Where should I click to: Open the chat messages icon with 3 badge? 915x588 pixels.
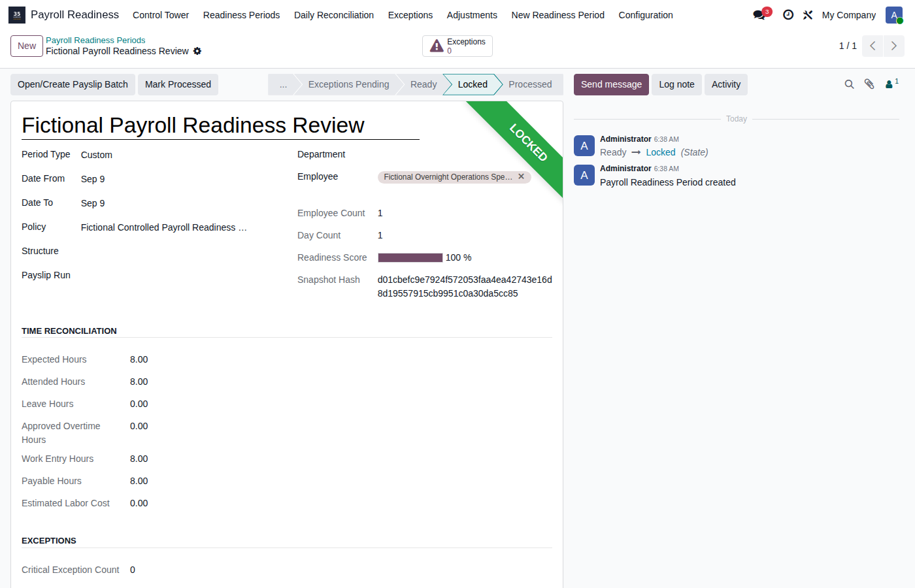(761, 14)
